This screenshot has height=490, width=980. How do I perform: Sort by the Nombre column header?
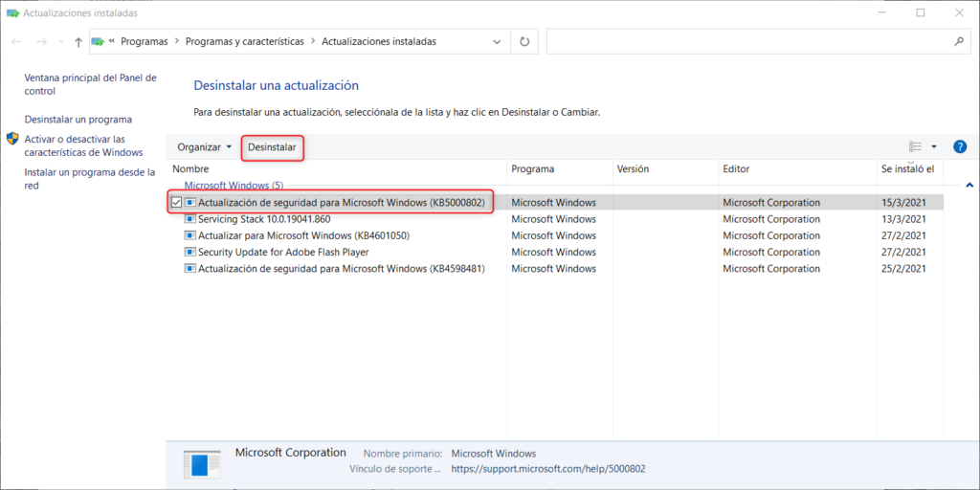[x=190, y=168]
